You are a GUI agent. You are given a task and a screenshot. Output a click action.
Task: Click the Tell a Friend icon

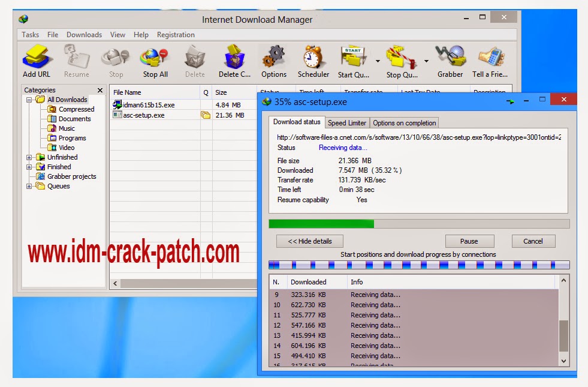pos(490,61)
